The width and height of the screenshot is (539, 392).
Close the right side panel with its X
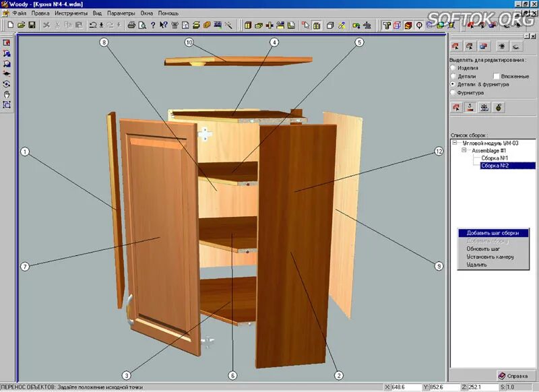tap(533, 36)
